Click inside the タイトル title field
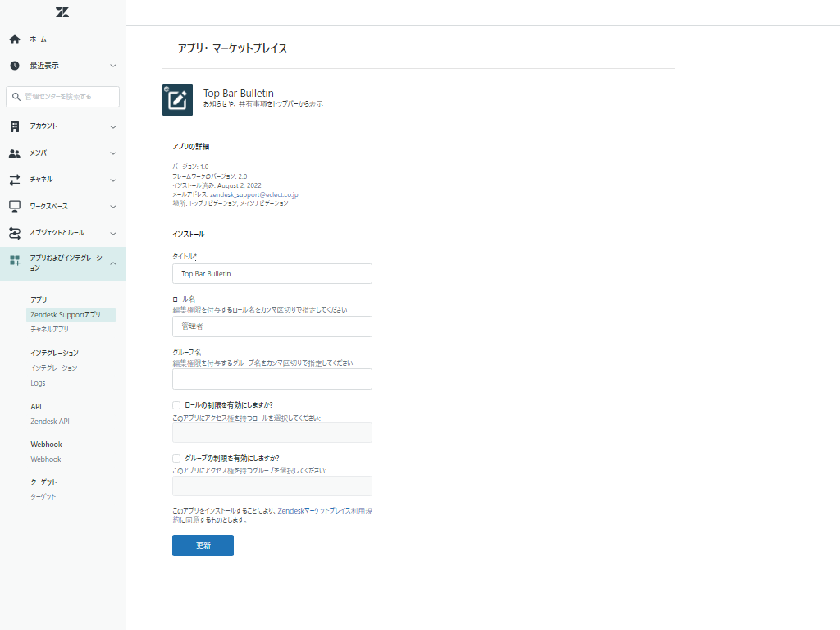 pyautogui.click(x=272, y=273)
